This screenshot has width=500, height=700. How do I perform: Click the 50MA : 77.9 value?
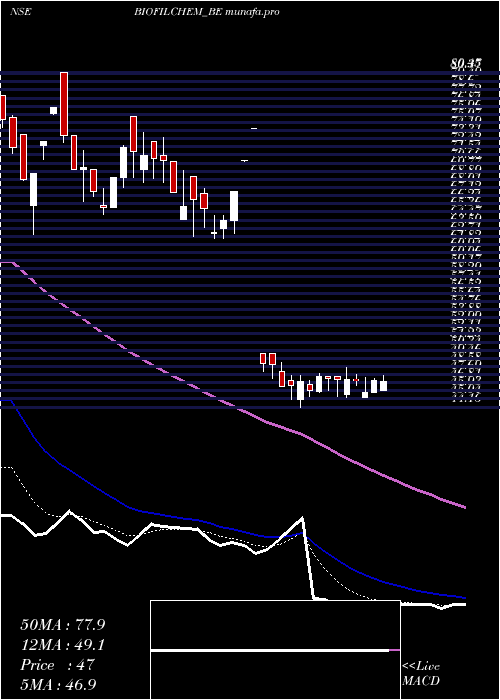63,625
